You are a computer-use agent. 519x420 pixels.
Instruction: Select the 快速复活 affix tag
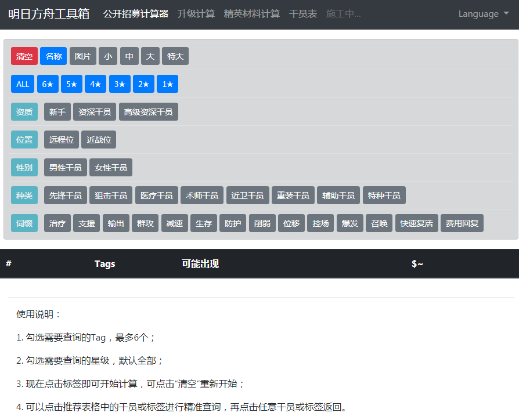click(x=416, y=223)
